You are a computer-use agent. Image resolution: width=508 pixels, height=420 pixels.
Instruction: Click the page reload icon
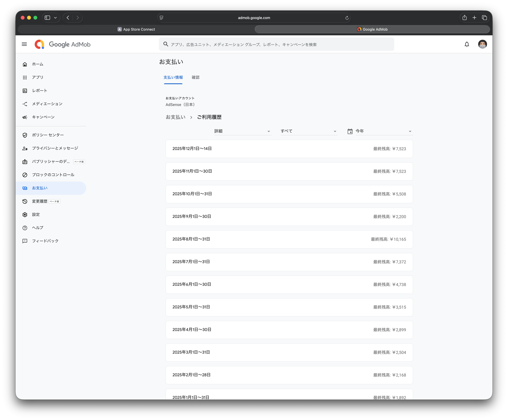(x=347, y=18)
